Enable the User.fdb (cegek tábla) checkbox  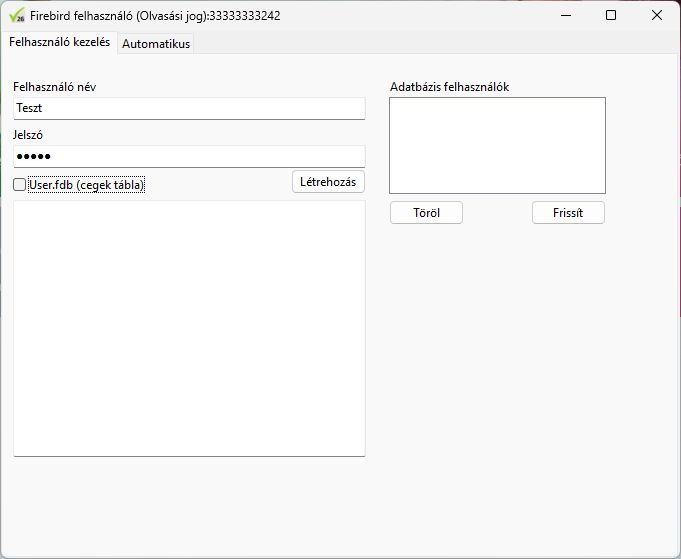20,185
